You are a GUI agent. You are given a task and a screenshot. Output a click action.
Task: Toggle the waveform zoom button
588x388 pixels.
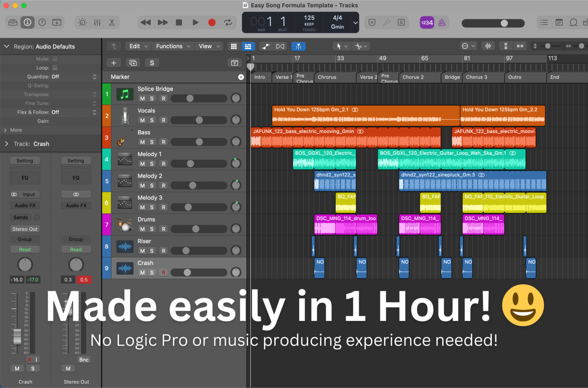488,46
